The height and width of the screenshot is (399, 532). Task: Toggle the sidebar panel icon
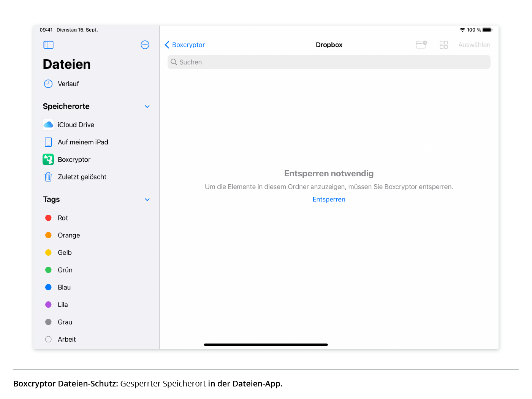point(48,45)
